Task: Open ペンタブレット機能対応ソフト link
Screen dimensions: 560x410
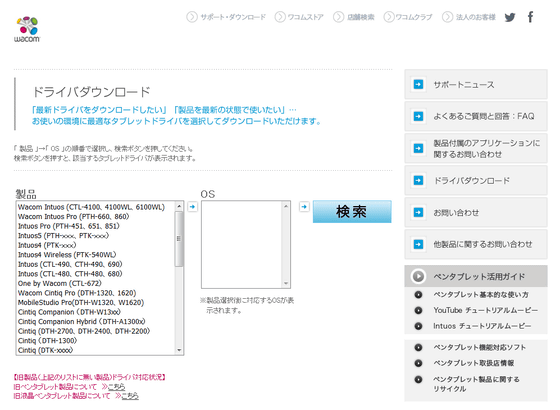Action: pos(480,348)
